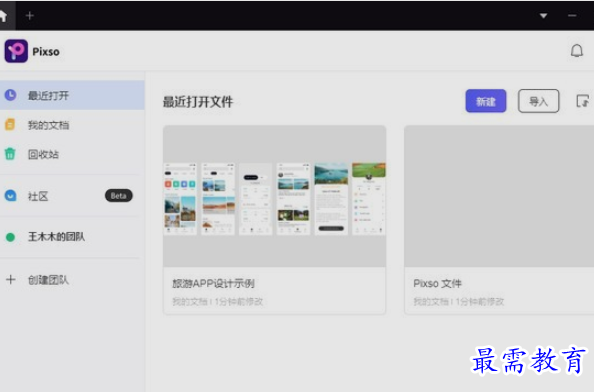594x392 pixels.
Task: Open a new tab with plus icon
Action: (x=30, y=16)
